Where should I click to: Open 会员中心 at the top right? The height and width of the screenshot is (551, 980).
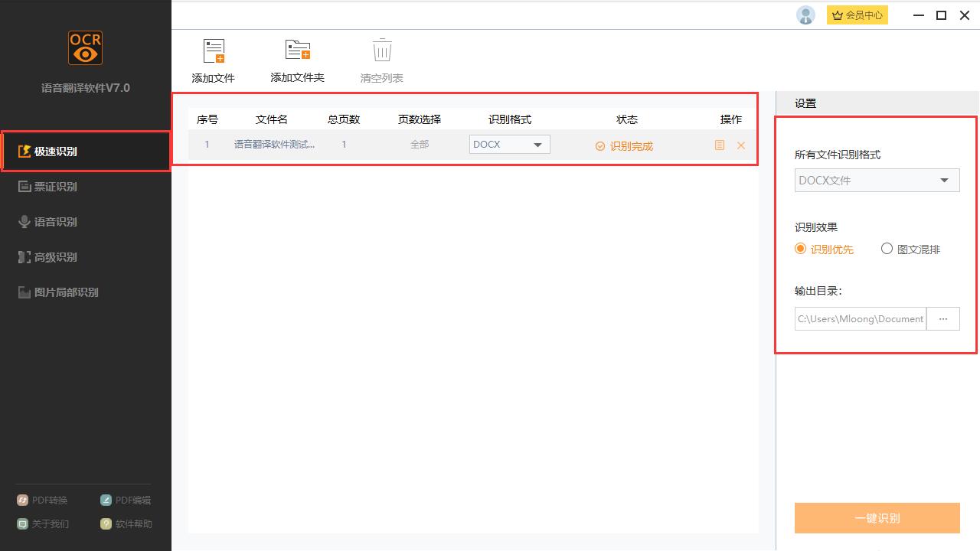coord(857,15)
